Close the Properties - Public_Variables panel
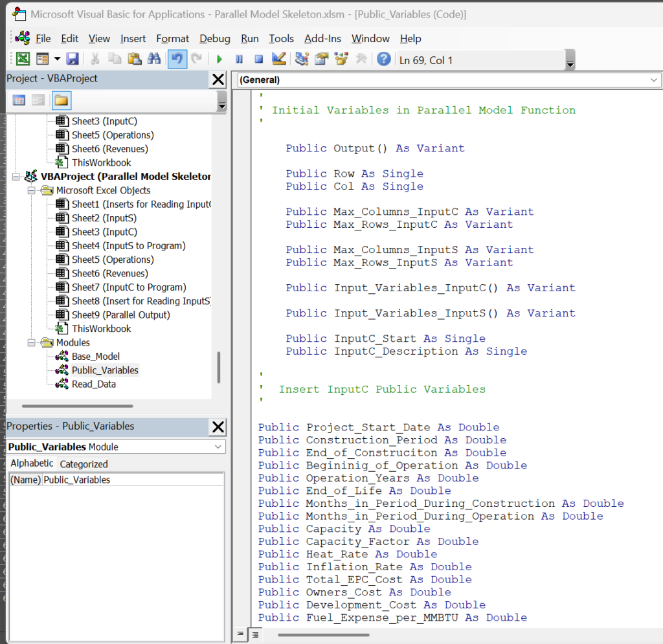Viewport: 663px width, 644px height. pyautogui.click(x=218, y=427)
